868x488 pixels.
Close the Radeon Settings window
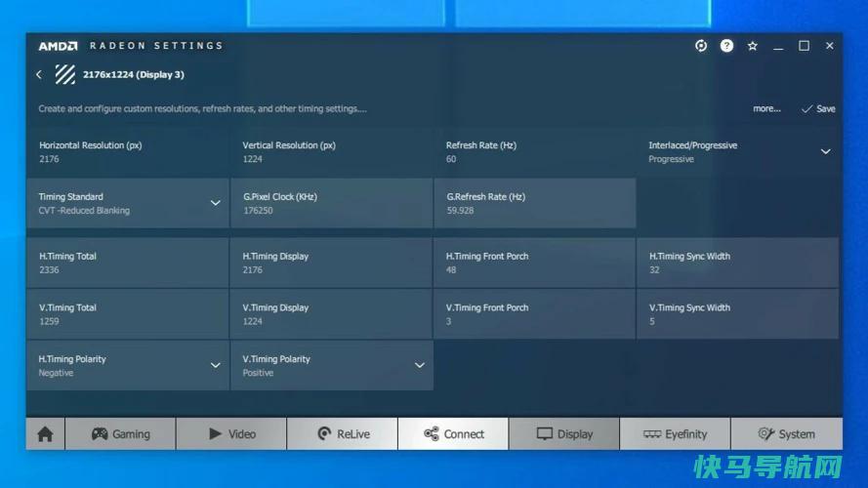[x=829, y=46]
